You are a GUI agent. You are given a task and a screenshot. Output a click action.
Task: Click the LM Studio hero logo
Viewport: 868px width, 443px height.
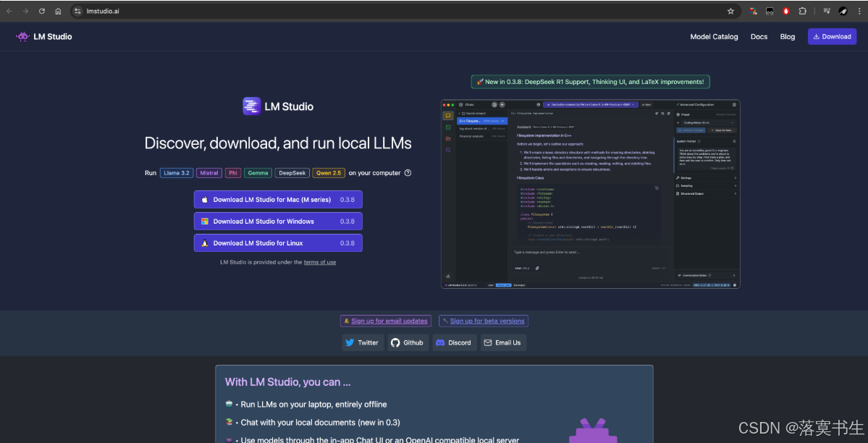pyautogui.click(x=278, y=106)
